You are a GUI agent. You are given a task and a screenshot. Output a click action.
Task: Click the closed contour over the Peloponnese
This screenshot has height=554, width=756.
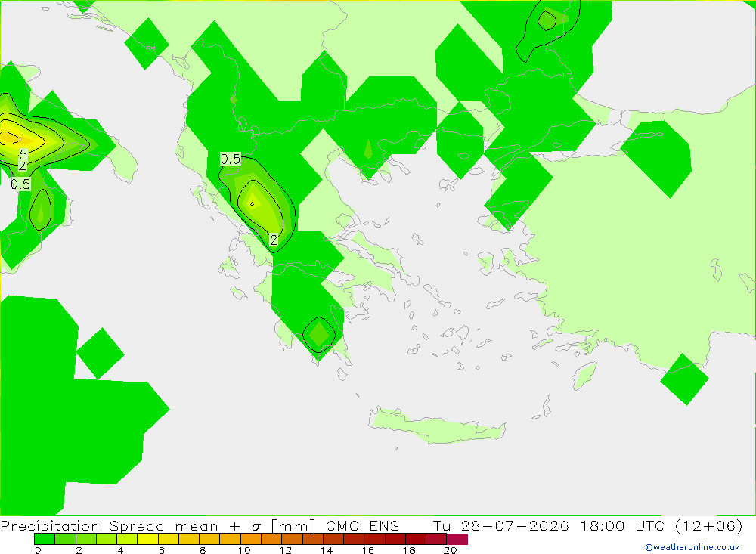pyautogui.click(x=319, y=334)
